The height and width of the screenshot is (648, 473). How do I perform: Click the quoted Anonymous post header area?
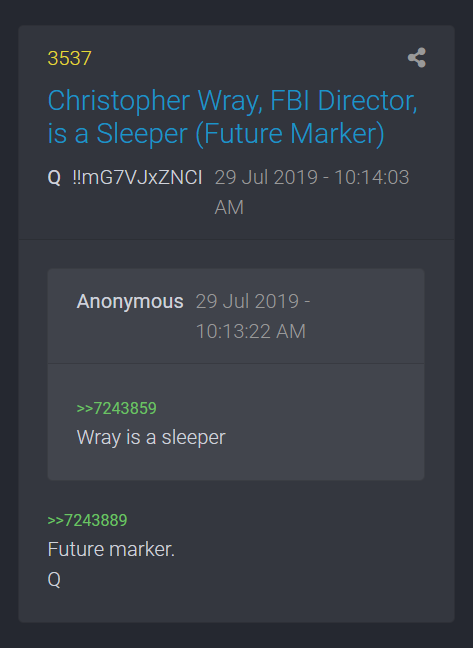(236, 316)
